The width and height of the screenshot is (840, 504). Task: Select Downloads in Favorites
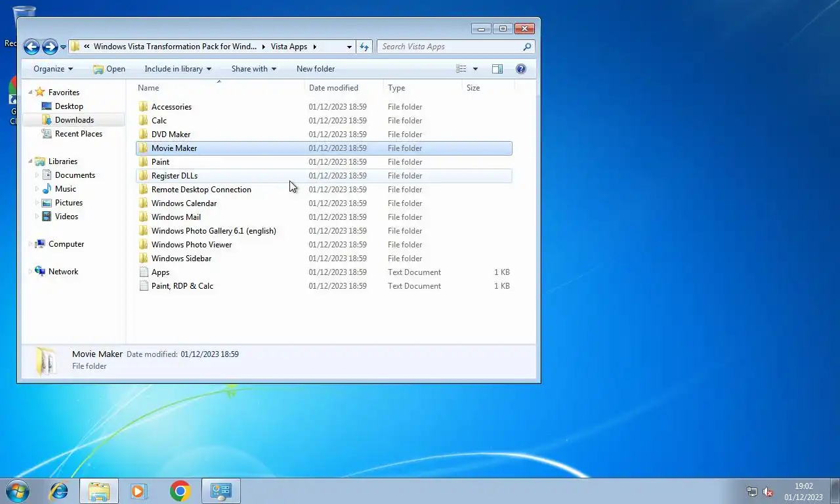coord(74,120)
